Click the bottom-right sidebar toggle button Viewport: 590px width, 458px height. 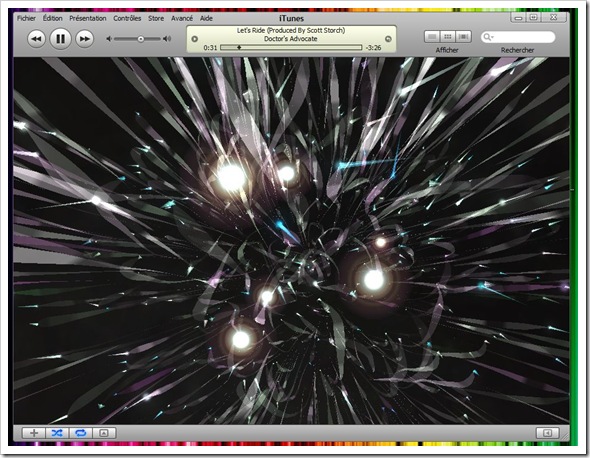pos(547,433)
